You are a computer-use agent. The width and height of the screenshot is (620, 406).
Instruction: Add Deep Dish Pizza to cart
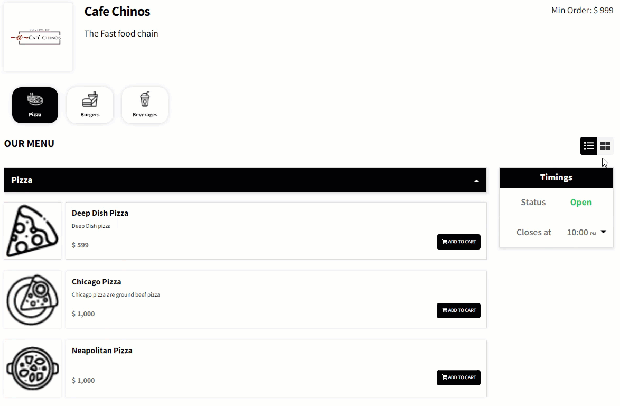tap(459, 242)
